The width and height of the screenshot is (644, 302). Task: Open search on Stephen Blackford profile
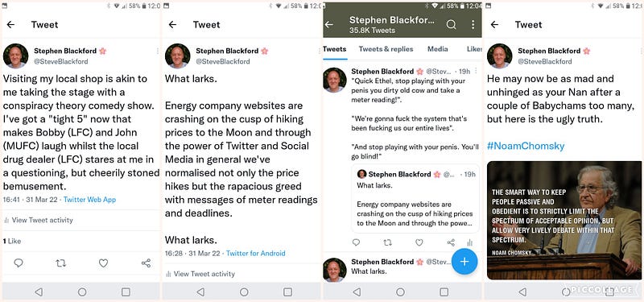coord(451,25)
